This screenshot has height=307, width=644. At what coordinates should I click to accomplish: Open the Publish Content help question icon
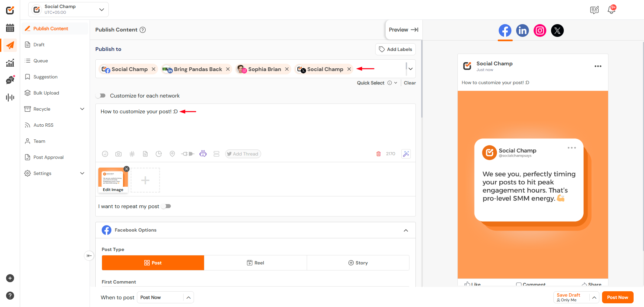coord(143,30)
